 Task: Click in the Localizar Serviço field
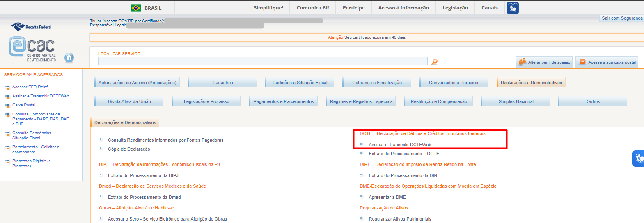coord(263,61)
